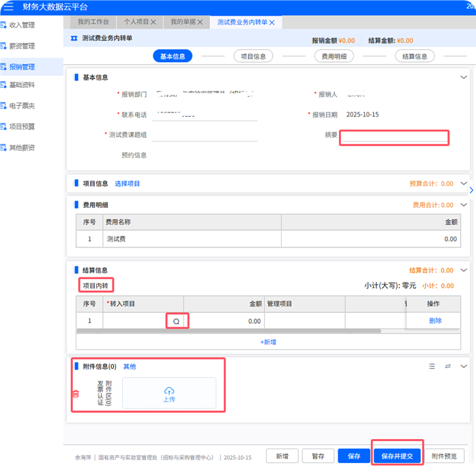
Task: Click the blue 保存 button
Action: click(x=354, y=456)
